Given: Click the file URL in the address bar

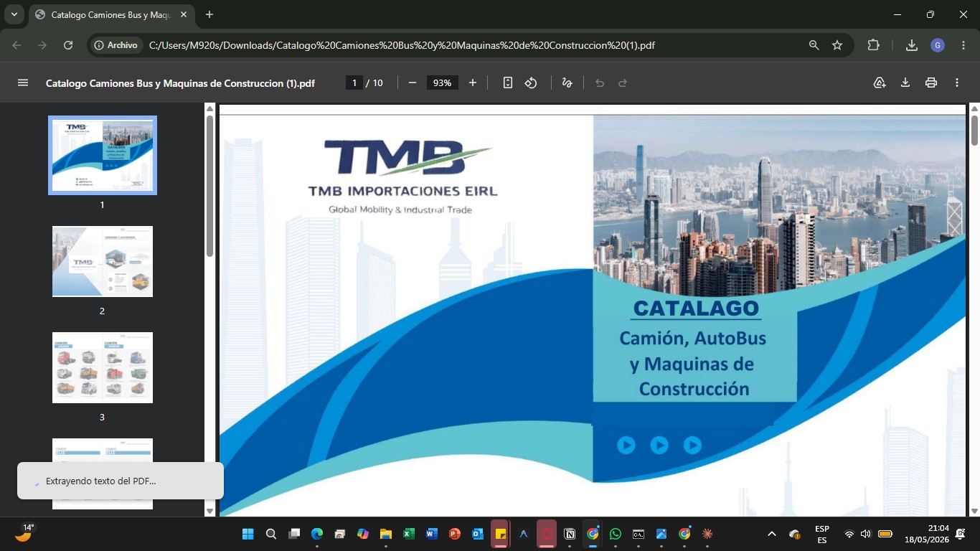Looking at the screenshot, I should point(402,45).
